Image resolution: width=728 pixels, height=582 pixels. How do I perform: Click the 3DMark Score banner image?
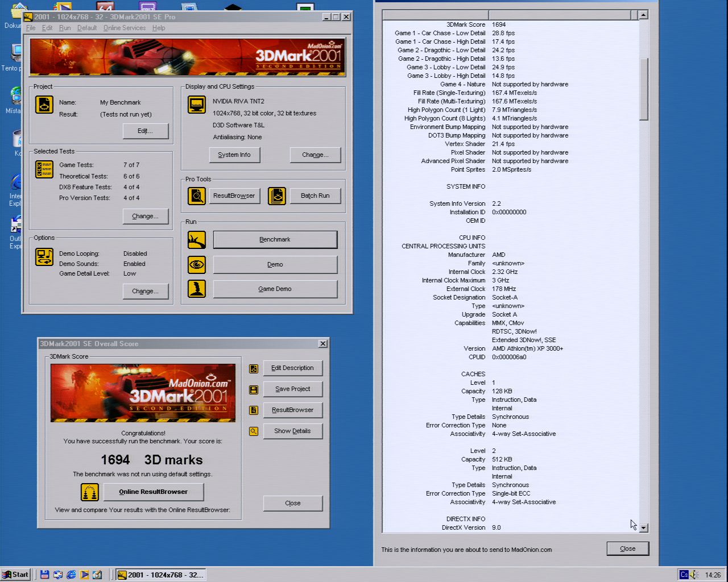(x=143, y=393)
